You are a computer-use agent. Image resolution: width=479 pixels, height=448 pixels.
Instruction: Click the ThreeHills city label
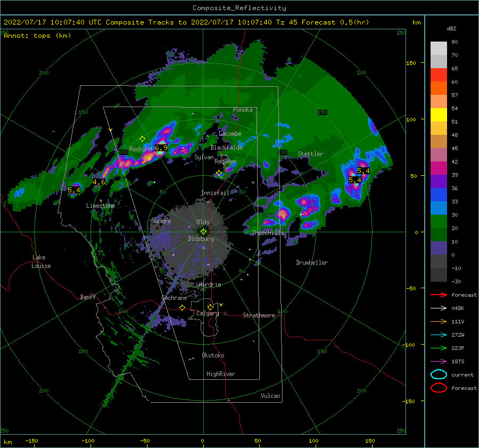coord(268,233)
